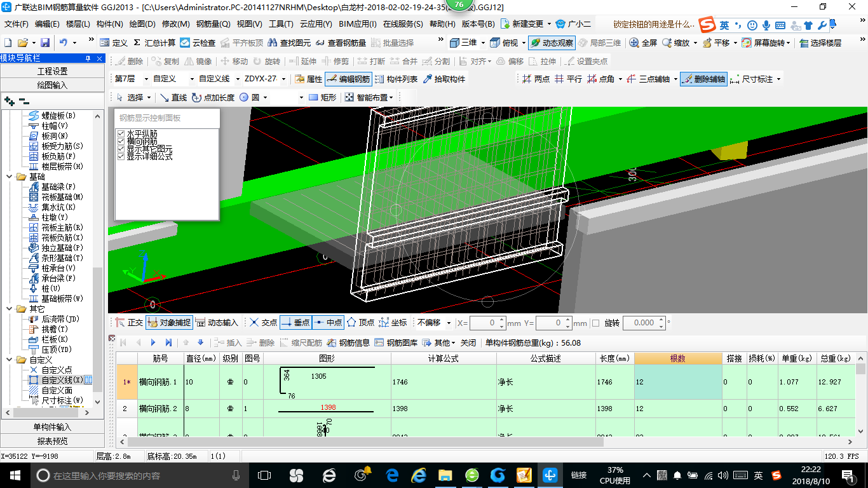Open the 帮助(H) menu

[x=442, y=24]
